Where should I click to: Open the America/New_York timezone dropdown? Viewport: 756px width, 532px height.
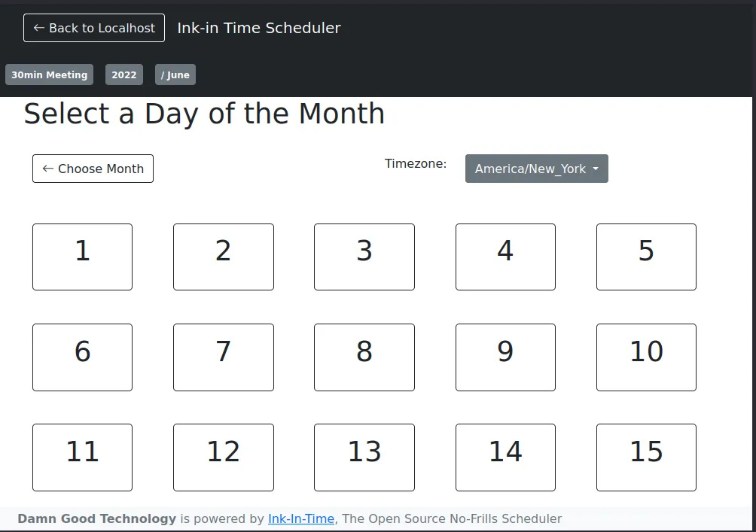point(536,169)
